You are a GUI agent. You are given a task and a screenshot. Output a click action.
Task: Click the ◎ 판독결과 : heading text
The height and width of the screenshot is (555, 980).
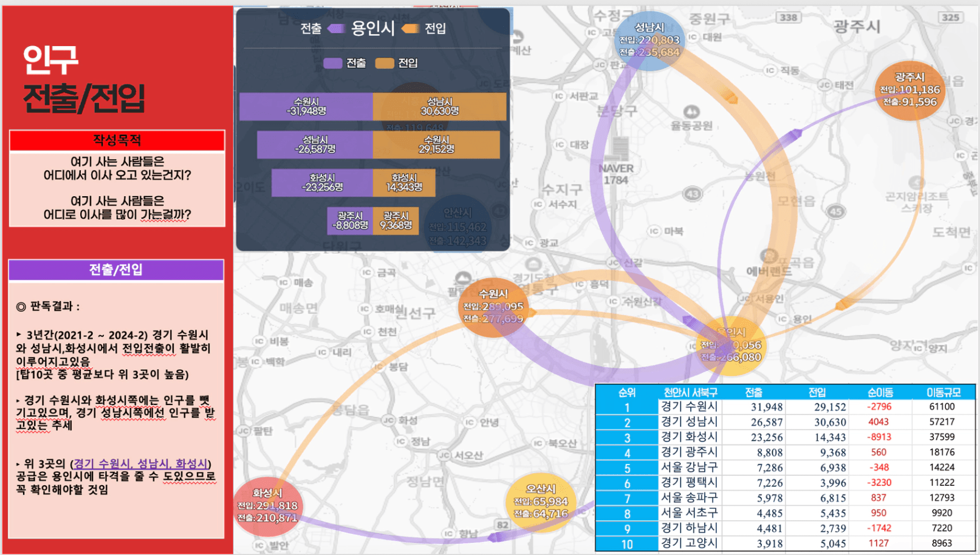point(48,307)
